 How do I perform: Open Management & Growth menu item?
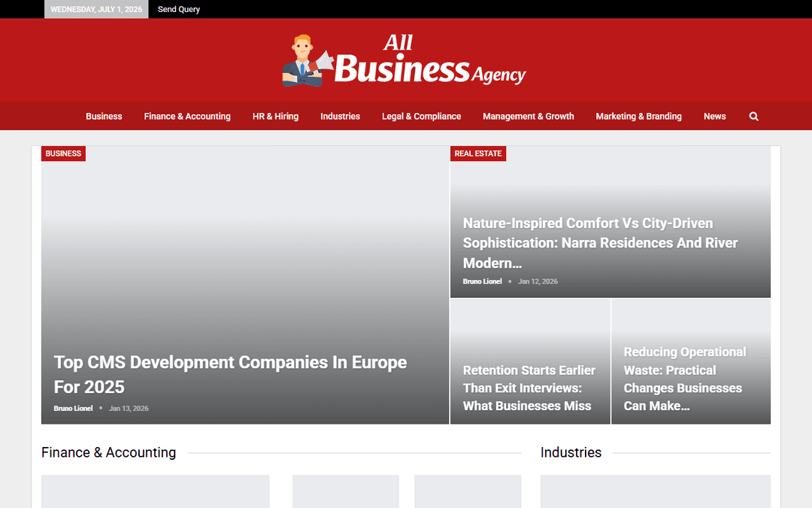[529, 117]
